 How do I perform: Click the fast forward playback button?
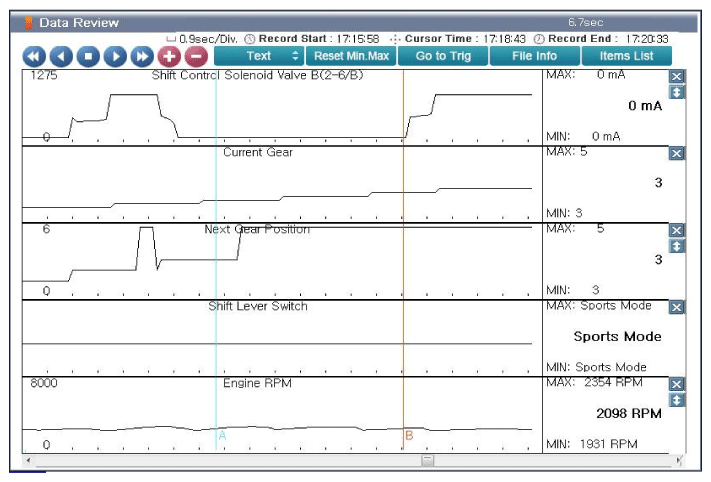142,57
